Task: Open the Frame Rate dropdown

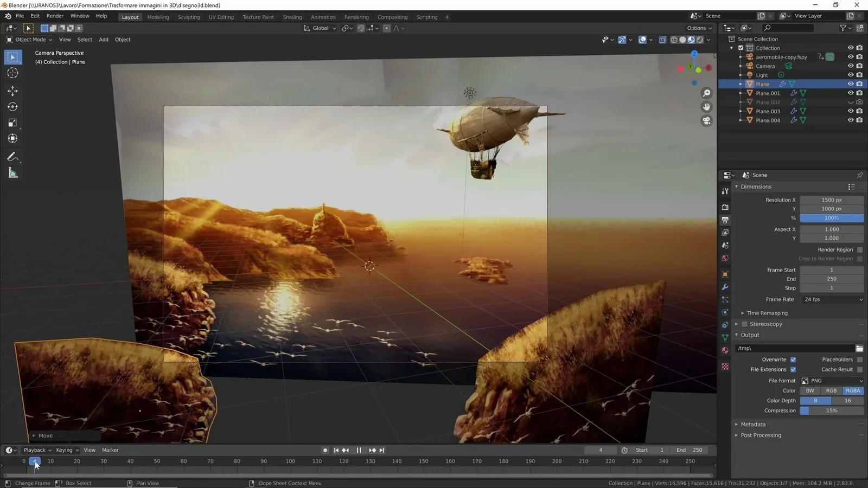Action: (832, 299)
